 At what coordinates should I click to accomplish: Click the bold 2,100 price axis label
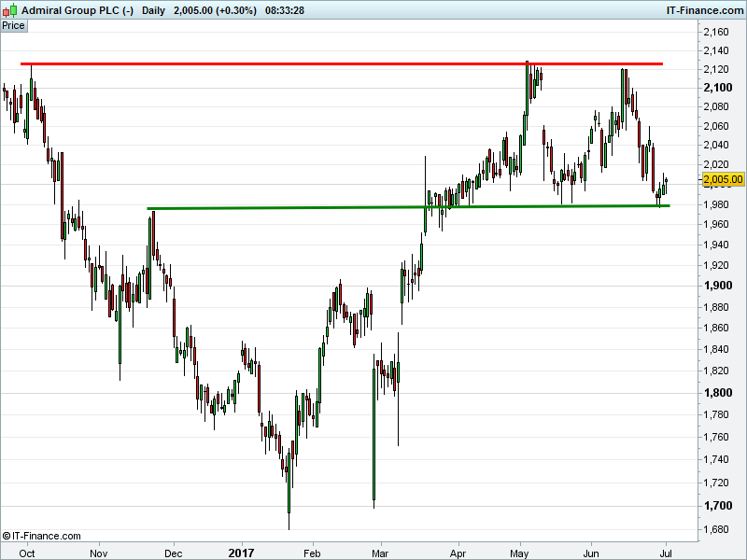coord(718,88)
